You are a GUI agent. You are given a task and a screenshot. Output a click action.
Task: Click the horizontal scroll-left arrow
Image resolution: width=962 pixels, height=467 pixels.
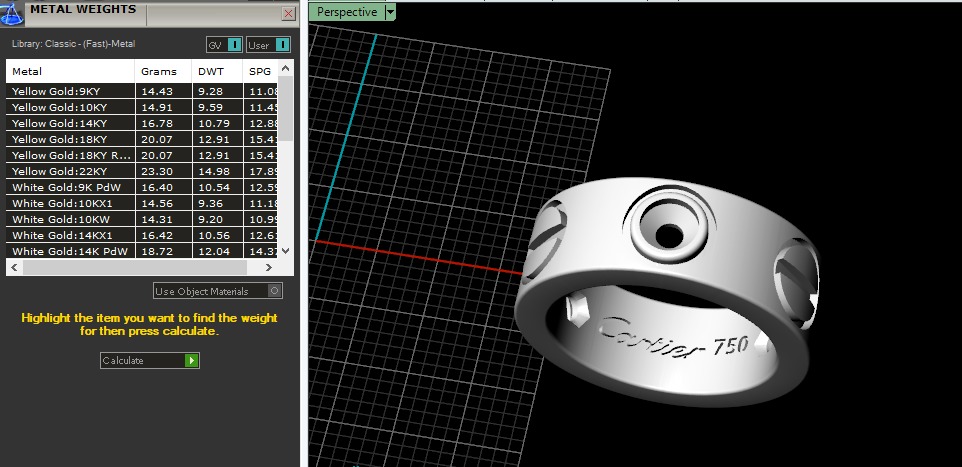point(14,268)
